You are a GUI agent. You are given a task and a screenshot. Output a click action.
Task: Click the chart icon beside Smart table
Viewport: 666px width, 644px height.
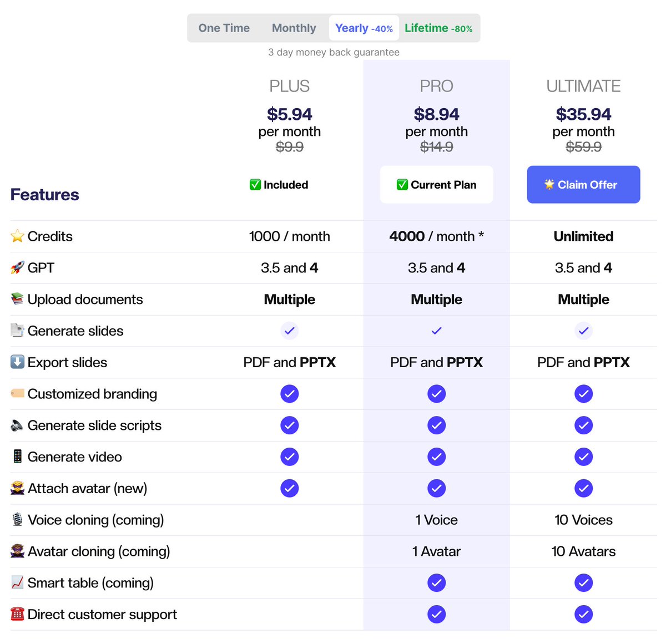coord(17,582)
